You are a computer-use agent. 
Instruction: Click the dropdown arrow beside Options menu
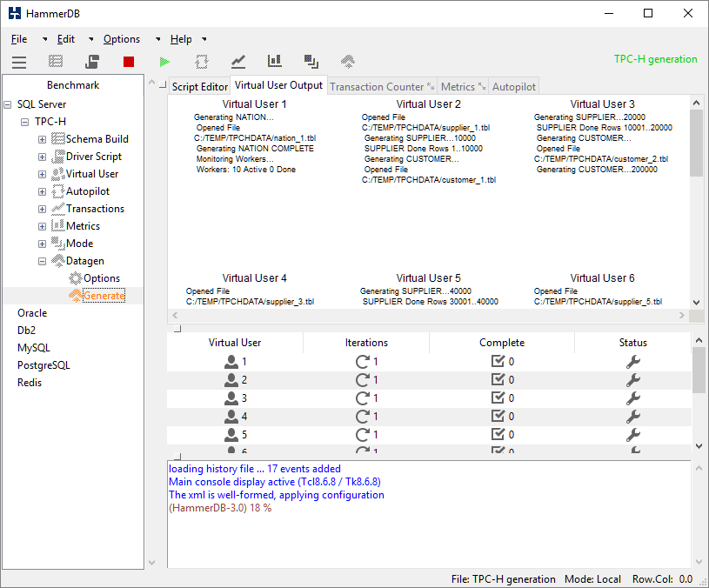(x=157, y=39)
